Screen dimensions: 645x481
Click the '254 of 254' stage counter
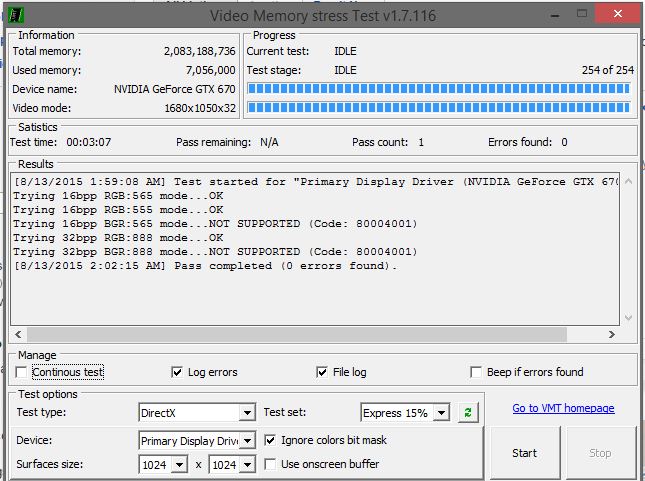(608, 70)
